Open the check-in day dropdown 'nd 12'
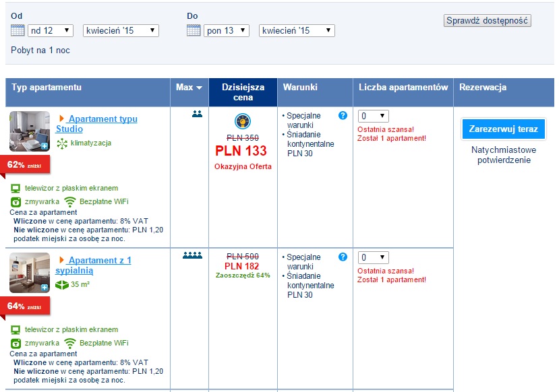The height and width of the screenshot is (392, 559). tap(51, 30)
